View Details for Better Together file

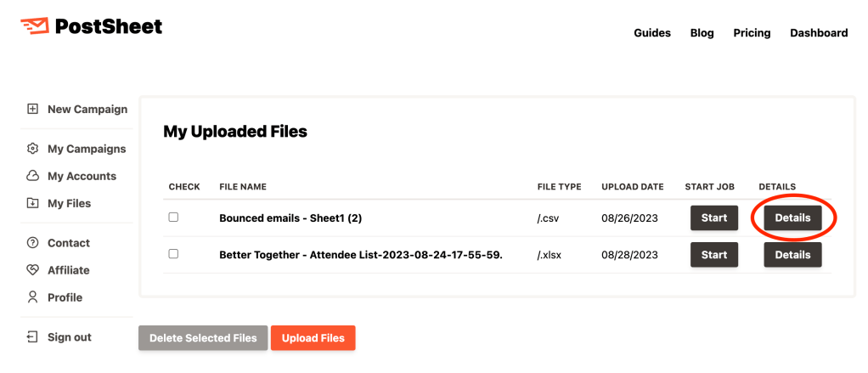792,255
